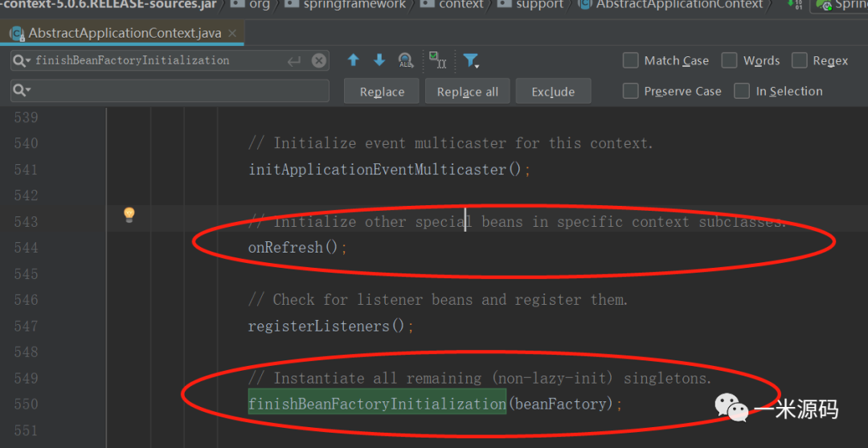Click the initApplicationEventMulticaster() call
This screenshot has width=868, height=448.
pos(385,170)
